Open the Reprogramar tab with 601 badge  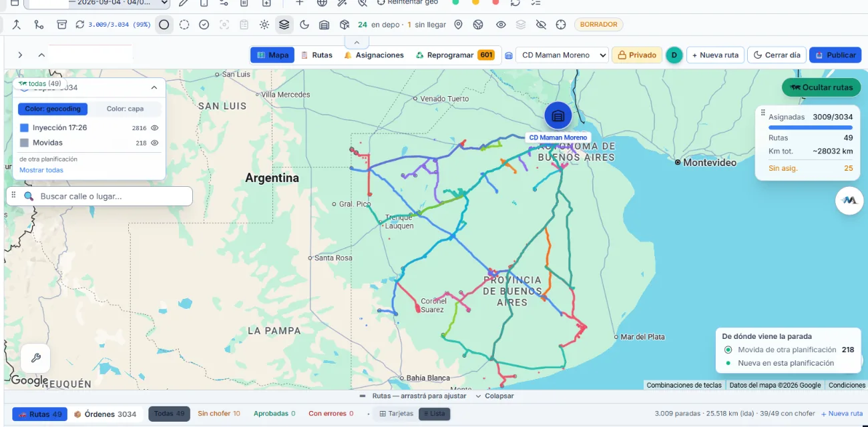pos(455,55)
